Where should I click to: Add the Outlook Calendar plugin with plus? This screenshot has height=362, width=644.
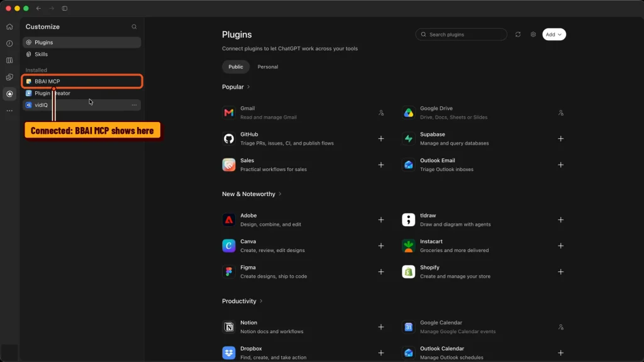560,353
